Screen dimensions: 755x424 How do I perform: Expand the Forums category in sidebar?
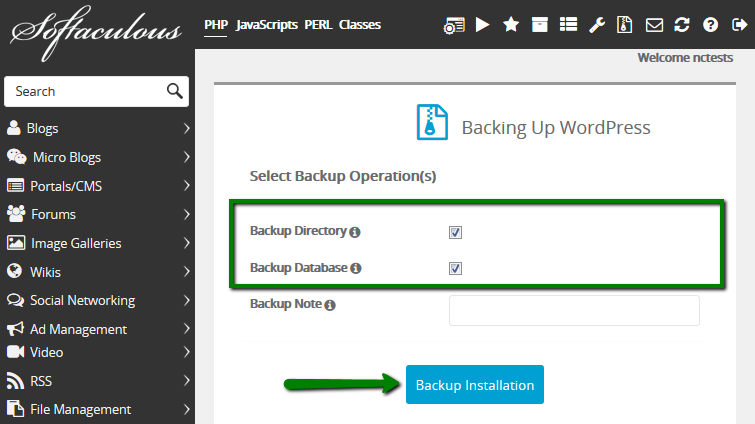[x=97, y=214]
